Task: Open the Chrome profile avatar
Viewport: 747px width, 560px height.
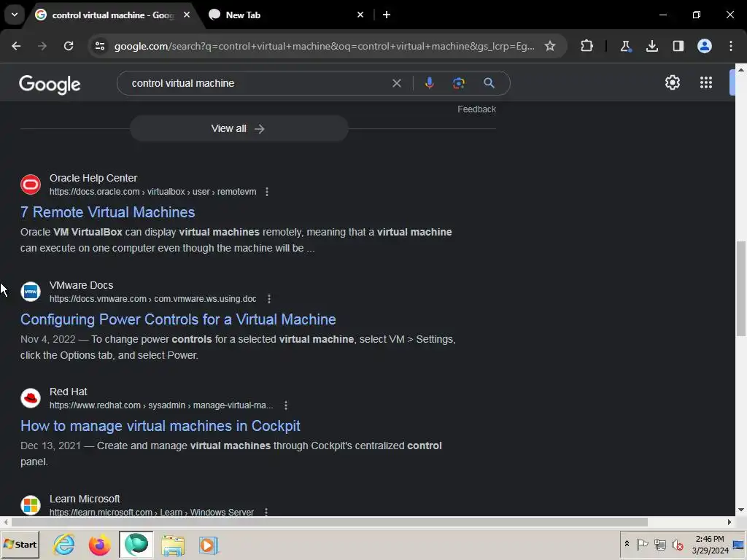Action: coord(705,46)
